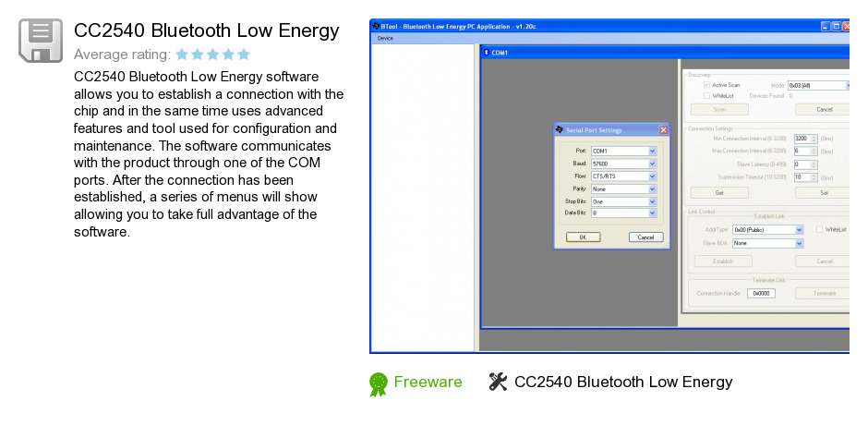868x425 pixels.
Task: Click the Freeware license label
Action: (x=428, y=382)
